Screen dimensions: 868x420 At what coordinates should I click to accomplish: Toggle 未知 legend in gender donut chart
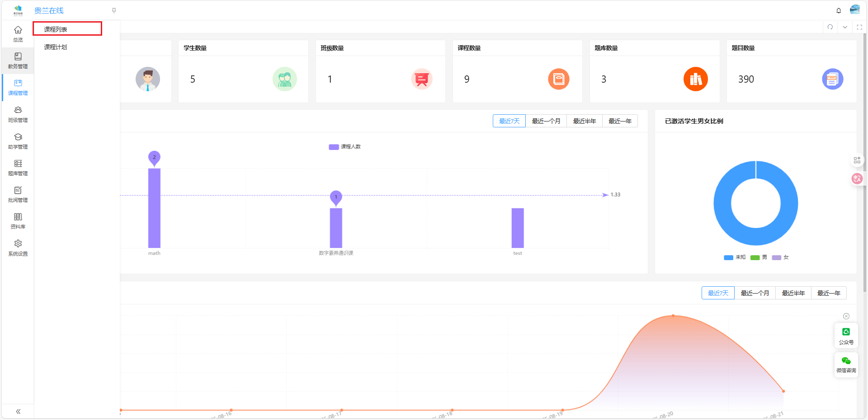(x=735, y=257)
